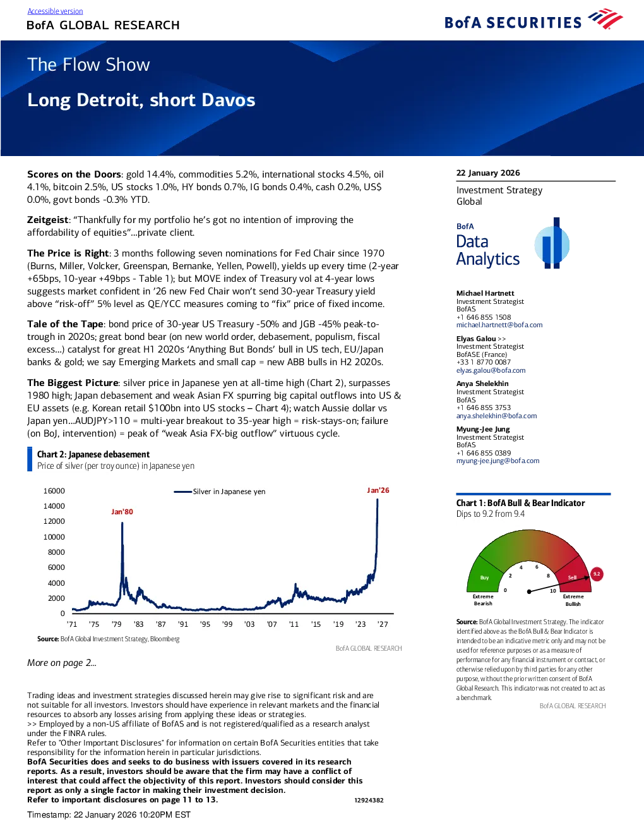The height and width of the screenshot is (834, 644).
Task: Click 'Refer to important disclosures' line
Action: click(122, 800)
